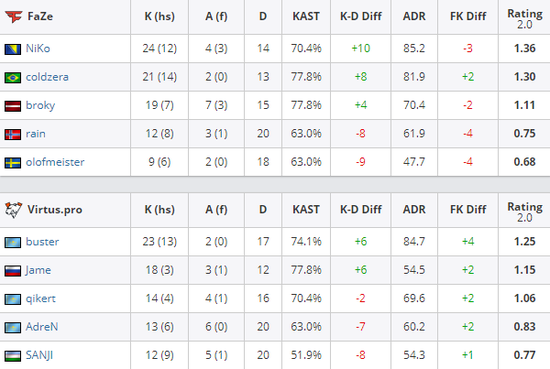Open the FaZe team name link
The image size is (550, 369).
(x=40, y=16)
